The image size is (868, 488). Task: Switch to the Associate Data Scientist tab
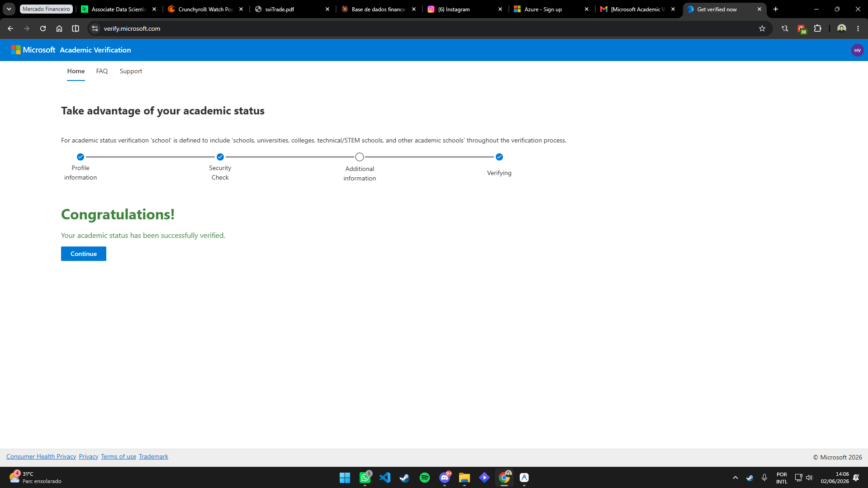pos(119,9)
